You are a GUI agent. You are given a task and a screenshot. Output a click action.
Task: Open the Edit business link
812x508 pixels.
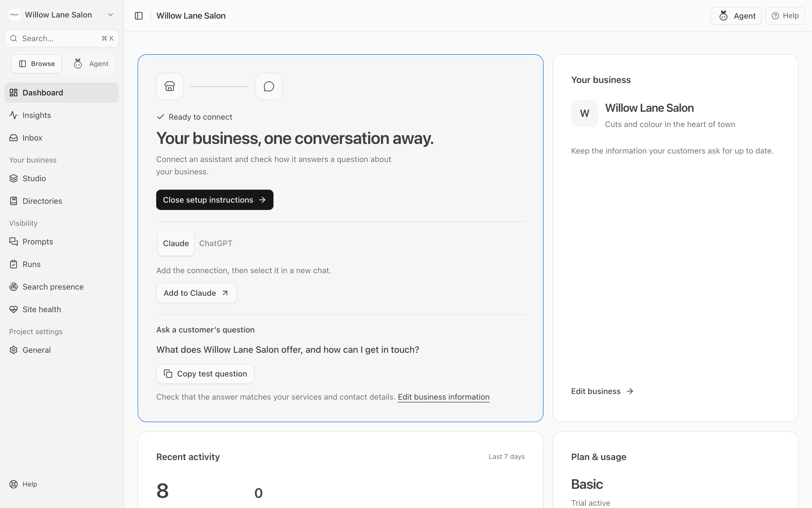[x=602, y=391]
